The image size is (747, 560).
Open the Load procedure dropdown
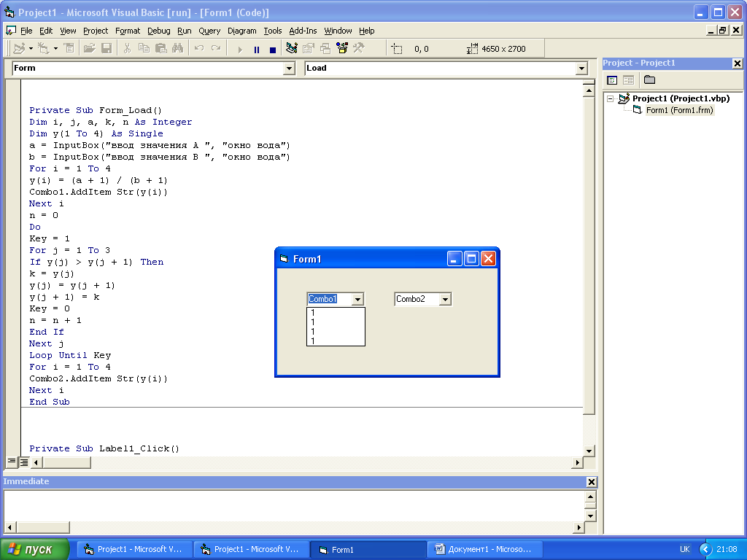(581, 69)
